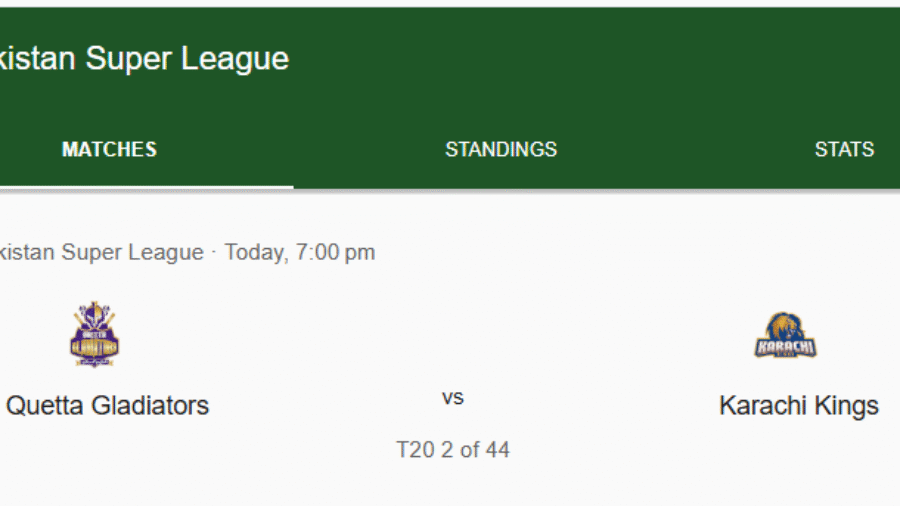
Task: Select the Karachi Kings team name
Action: pyautogui.click(x=798, y=405)
